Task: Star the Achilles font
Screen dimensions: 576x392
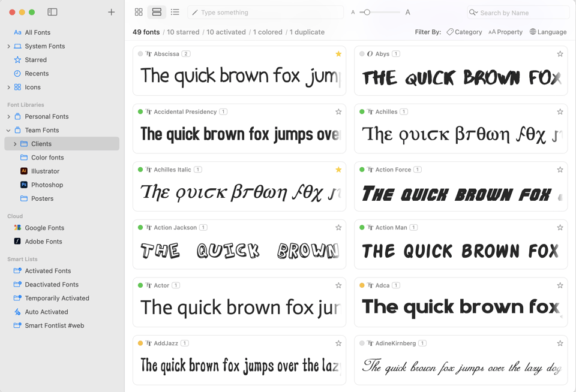Action: 560,111
